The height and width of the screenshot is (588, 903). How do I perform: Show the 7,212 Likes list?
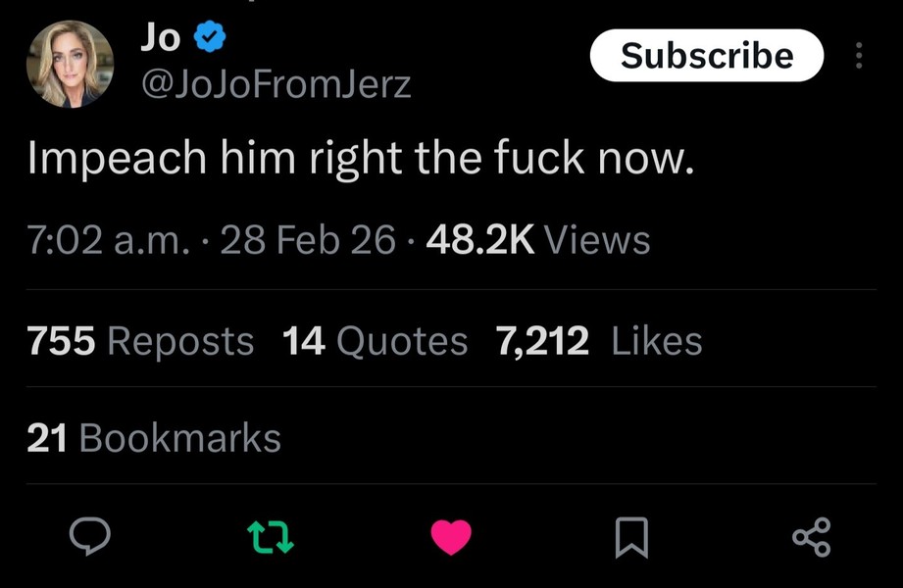[599, 341]
